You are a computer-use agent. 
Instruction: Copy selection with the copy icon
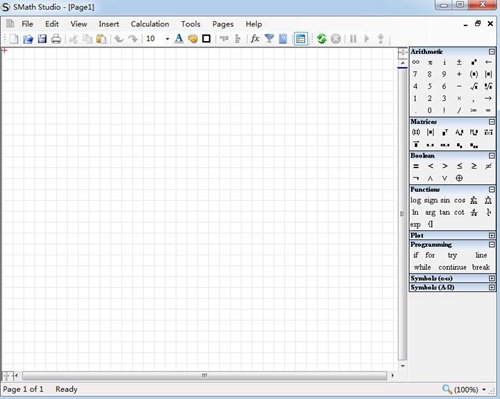pyautogui.click(x=87, y=39)
